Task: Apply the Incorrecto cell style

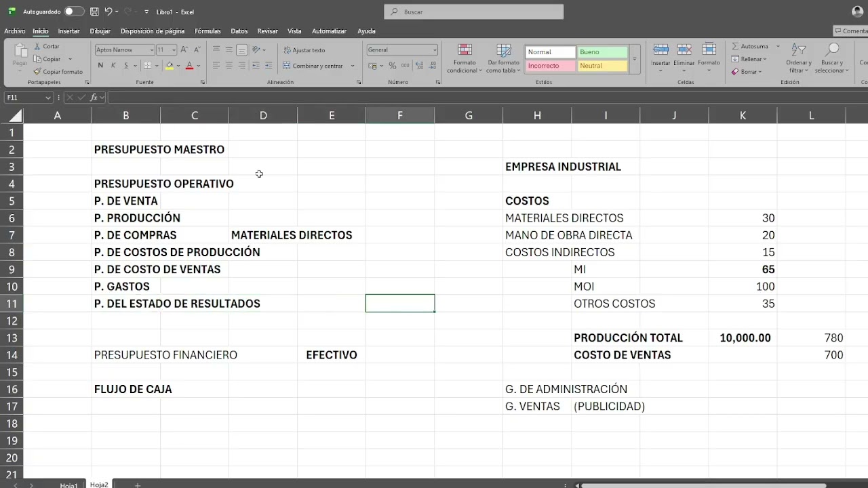Action: [x=550, y=66]
